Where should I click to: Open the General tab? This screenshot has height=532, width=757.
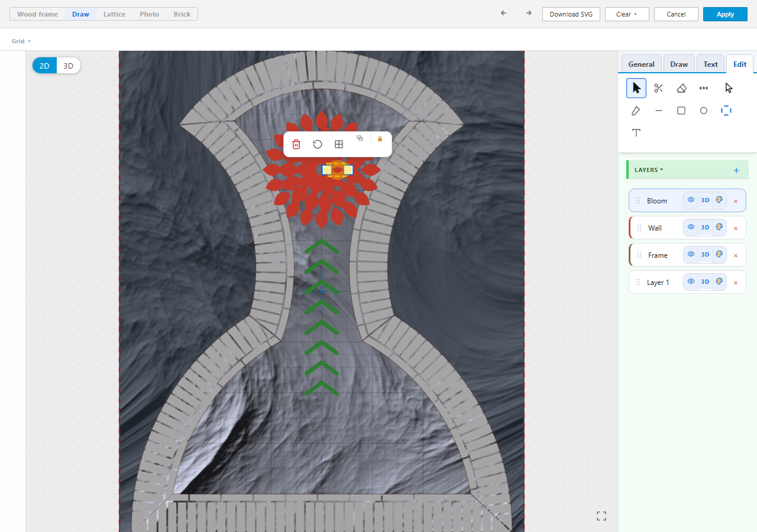[x=641, y=64]
